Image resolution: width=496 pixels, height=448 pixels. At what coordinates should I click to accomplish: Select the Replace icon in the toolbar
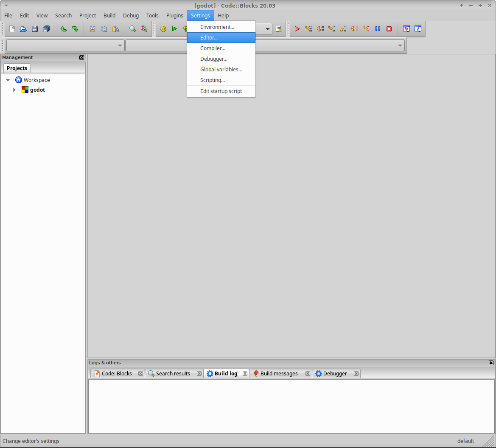[x=144, y=28]
